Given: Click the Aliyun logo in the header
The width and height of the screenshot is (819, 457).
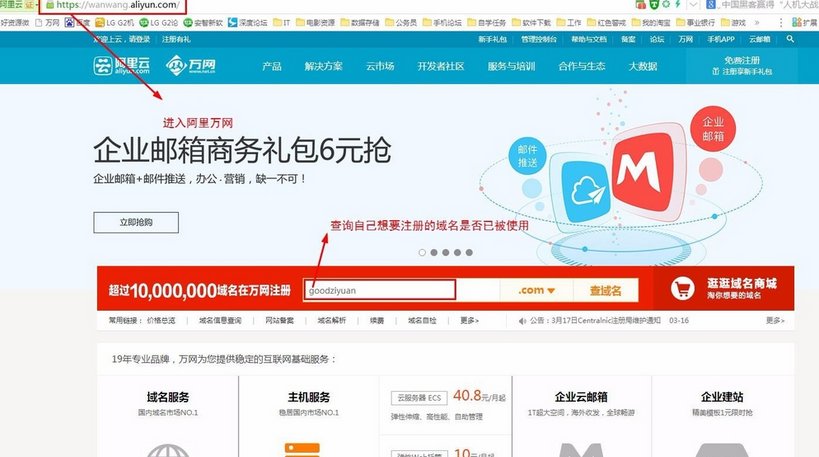Looking at the screenshot, I should point(122,65).
